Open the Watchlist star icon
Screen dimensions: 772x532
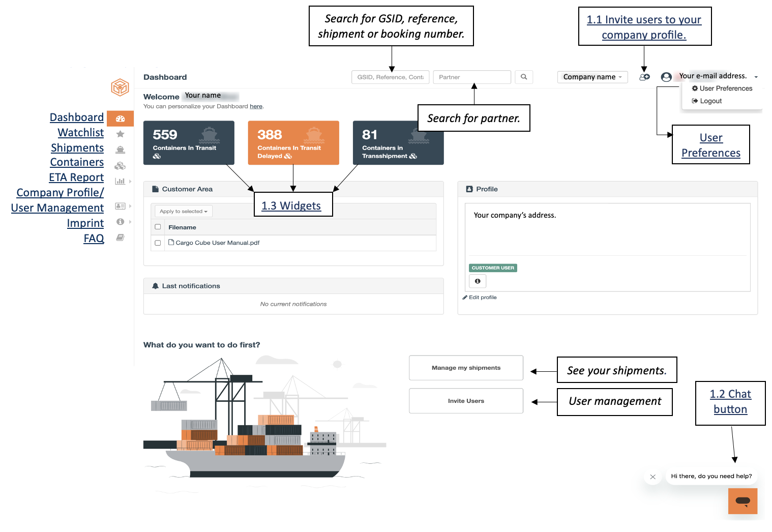(121, 134)
